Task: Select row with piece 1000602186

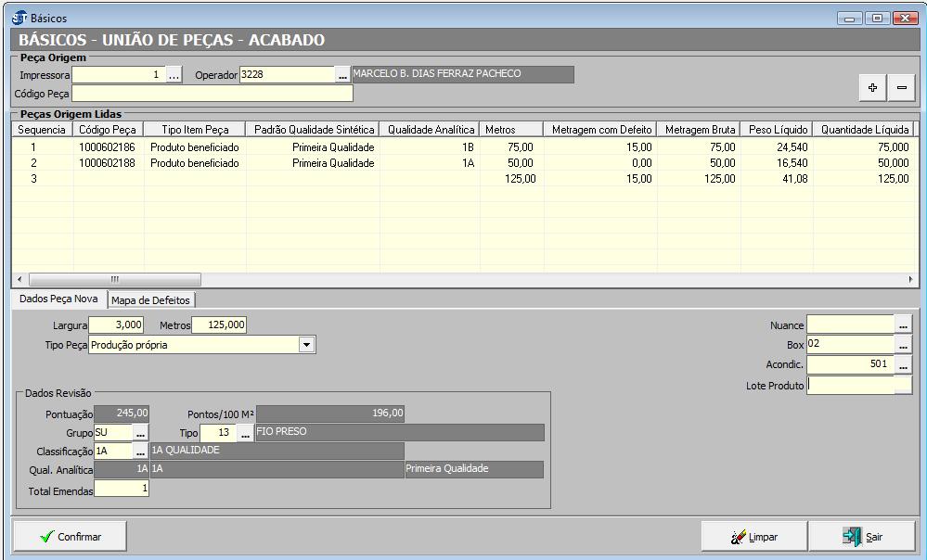Action: pos(107,147)
